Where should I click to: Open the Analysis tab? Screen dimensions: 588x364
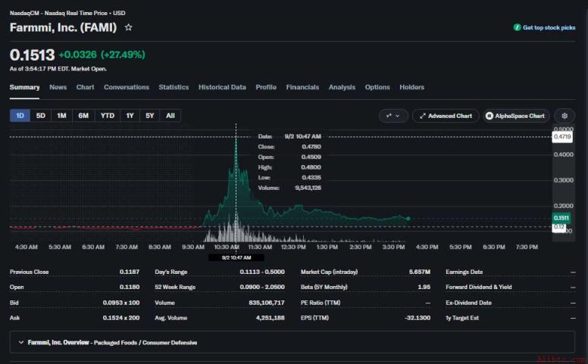coord(342,87)
